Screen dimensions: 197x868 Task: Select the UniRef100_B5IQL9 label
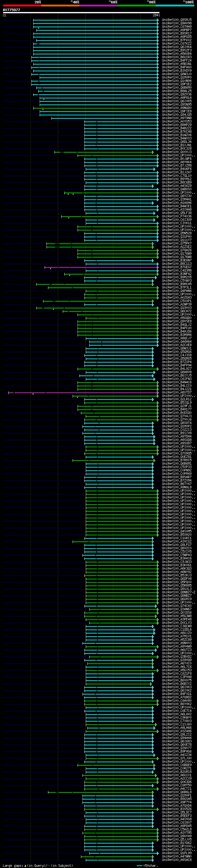tap(177, 403)
